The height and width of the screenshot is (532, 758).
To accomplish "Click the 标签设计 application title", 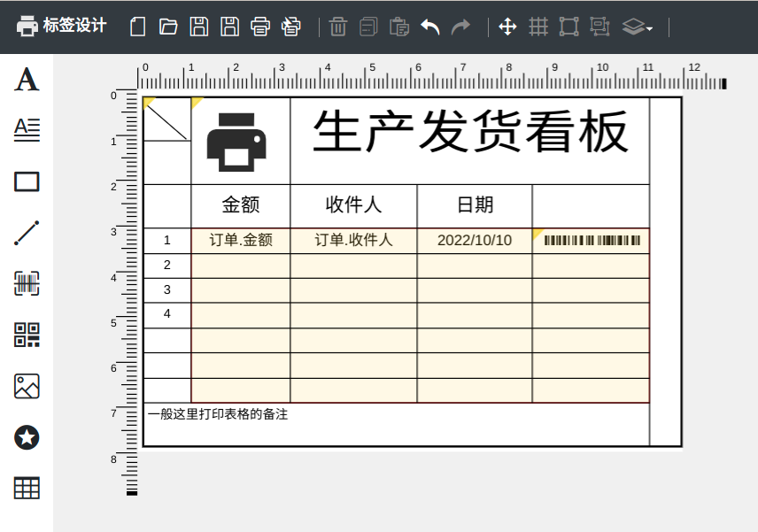I will pyautogui.click(x=72, y=27).
